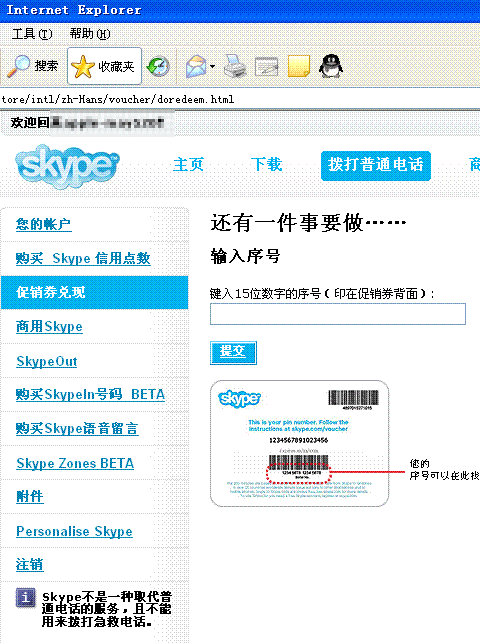Open the Mail envelope icon
This screenshot has width=480, height=644.
pos(196,66)
